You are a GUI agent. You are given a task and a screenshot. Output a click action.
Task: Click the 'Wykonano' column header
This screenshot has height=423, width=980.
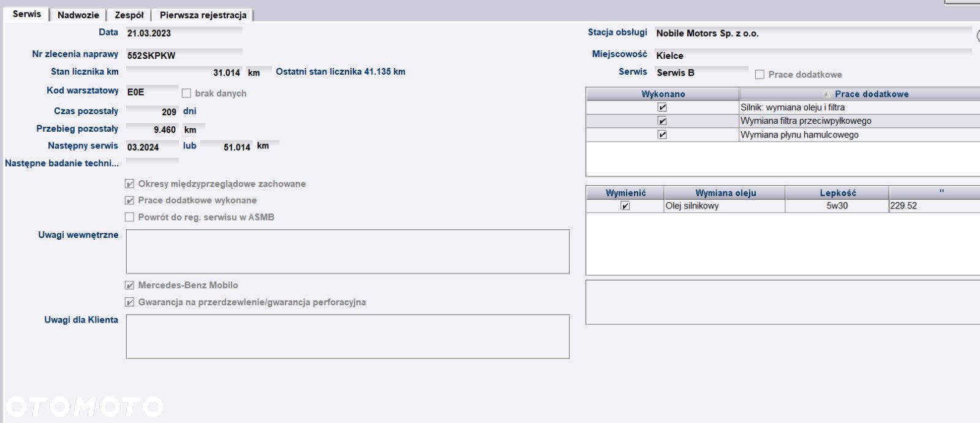click(x=663, y=94)
